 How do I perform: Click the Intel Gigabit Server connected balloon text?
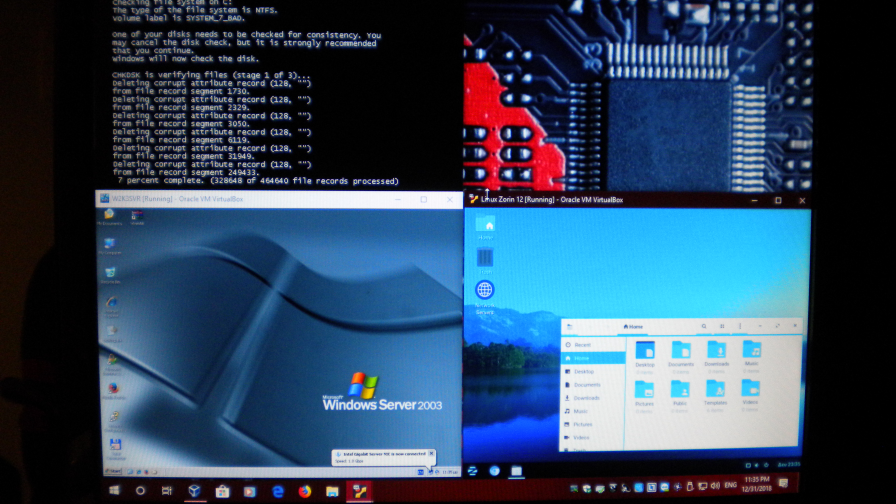(385, 454)
